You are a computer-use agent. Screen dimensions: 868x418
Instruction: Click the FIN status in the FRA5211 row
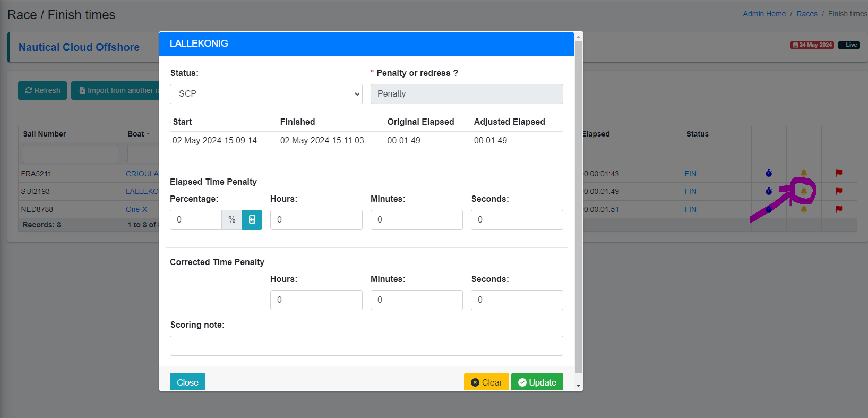690,174
